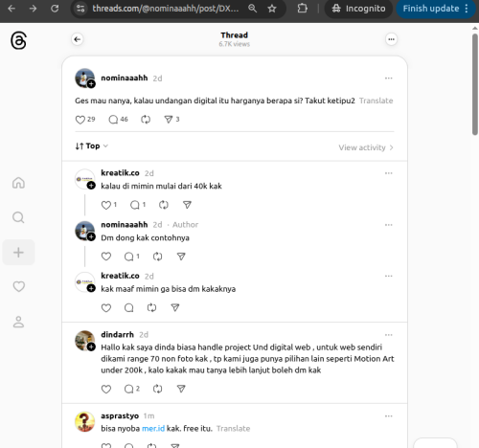479x448 pixels.
Task: Repost the main nominaaahh post
Action: 146,120
